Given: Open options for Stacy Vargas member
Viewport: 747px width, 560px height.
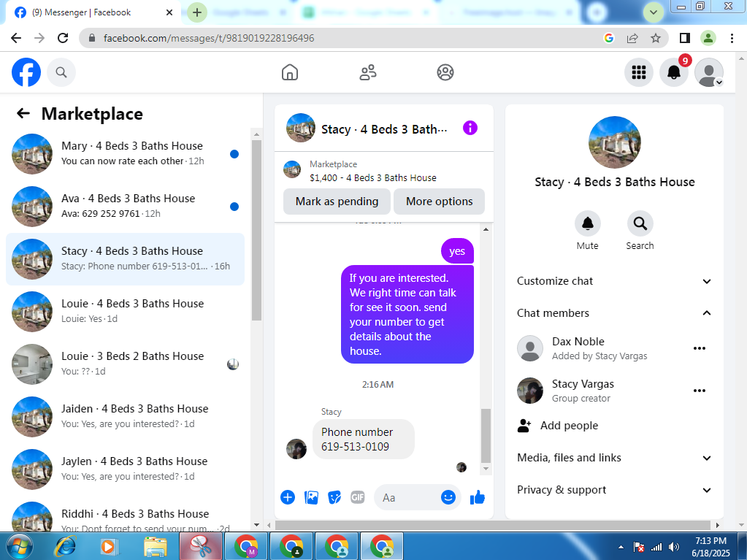Looking at the screenshot, I should [x=700, y=391].
